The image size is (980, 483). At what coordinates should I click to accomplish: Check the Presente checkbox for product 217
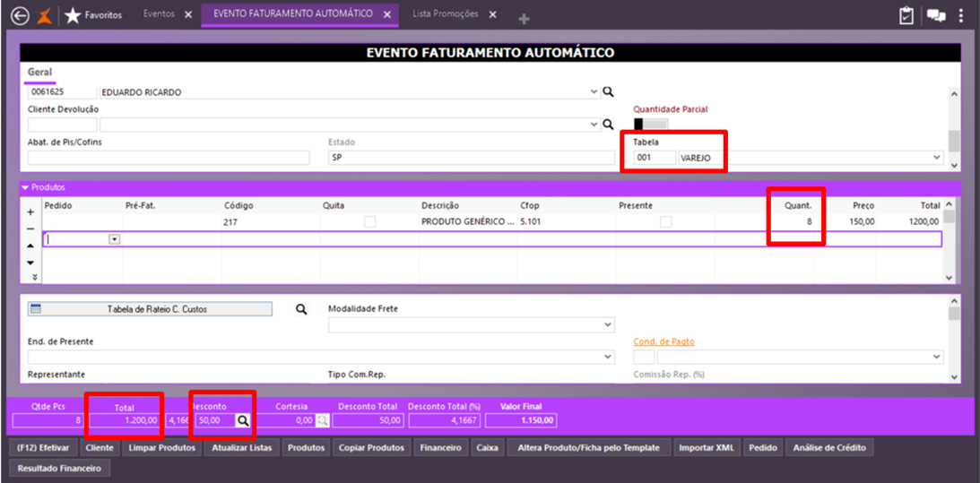click(666, 221)
